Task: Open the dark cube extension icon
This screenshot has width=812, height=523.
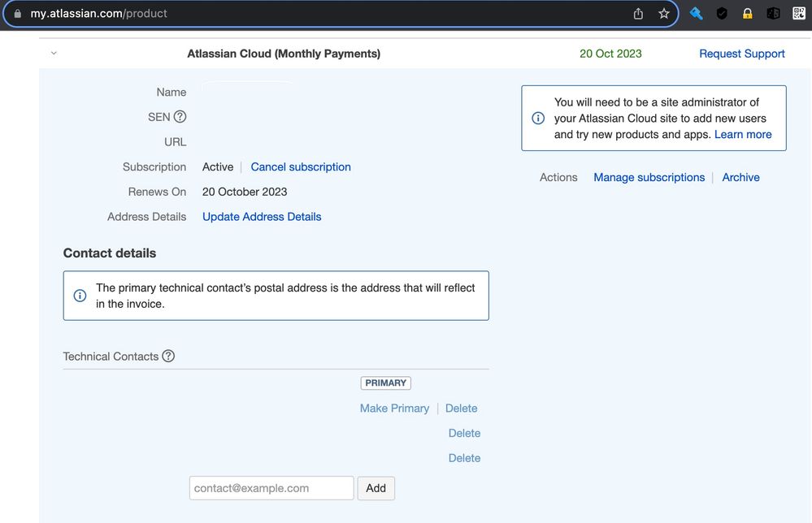Action: [773, 14]
